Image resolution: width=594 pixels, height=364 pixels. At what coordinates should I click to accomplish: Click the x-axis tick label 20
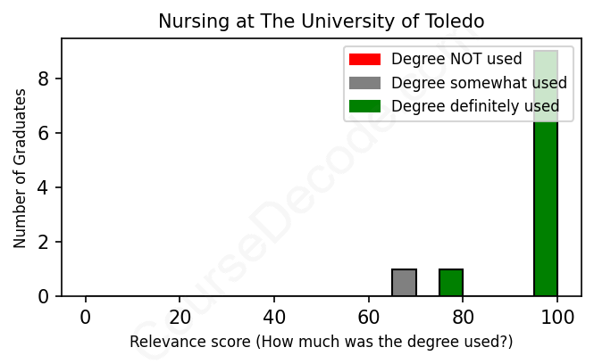(x=180, y=318)
